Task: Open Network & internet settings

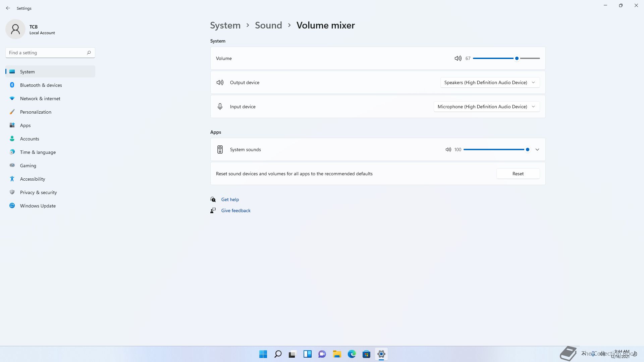Action: (x=40, y=99)
